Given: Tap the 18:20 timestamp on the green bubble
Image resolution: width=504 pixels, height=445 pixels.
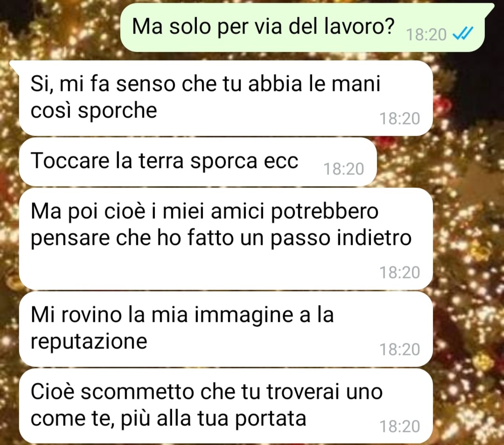Looking at the screenshot, I should [x=426, y=35].
